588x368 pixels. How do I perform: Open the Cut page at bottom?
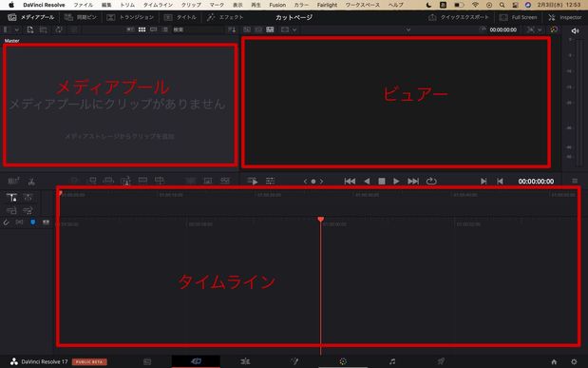(x=196, y=361)
